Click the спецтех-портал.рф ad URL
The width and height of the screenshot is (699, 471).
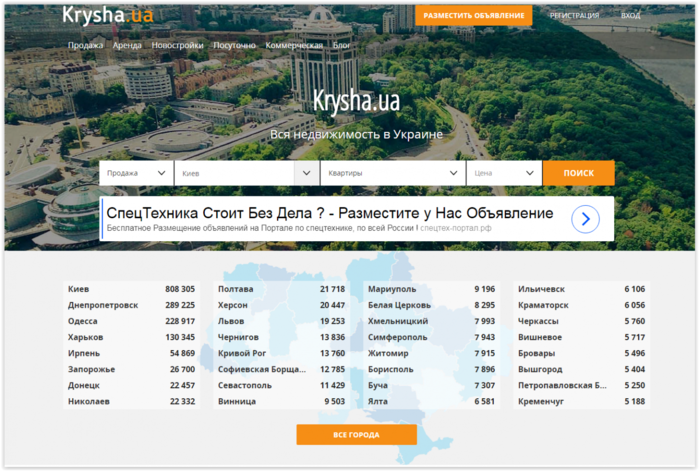456,228
